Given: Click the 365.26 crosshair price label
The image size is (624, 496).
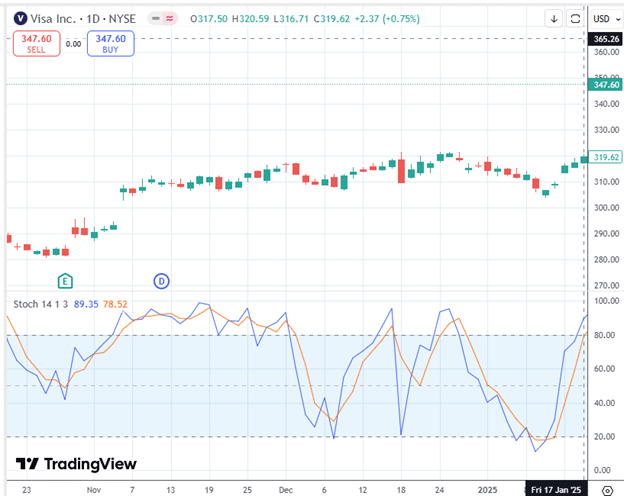Looking at the screenshot, I should point(605,39).
